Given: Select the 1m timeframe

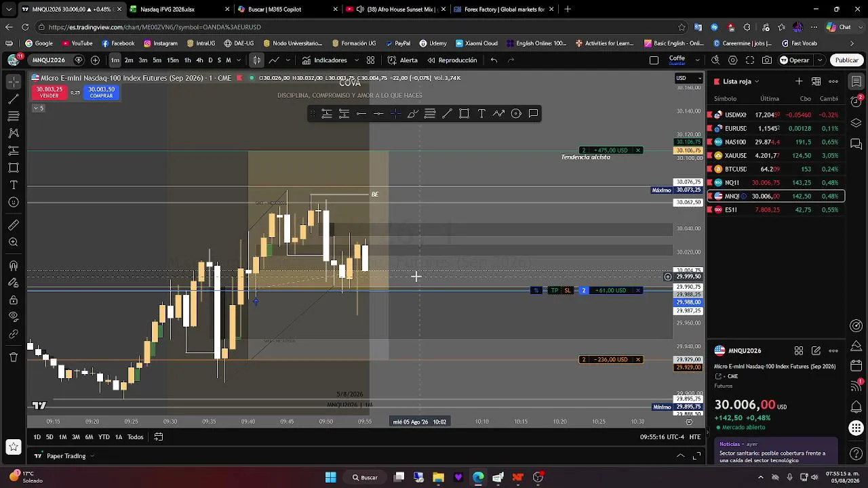Looking at the screenshot, I should [115, 60].
